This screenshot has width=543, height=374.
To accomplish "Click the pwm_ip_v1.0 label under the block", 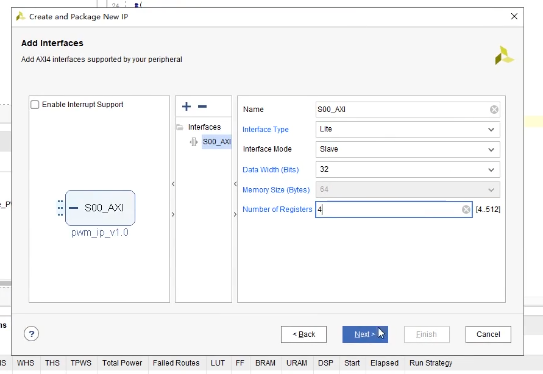I will 100,232.
